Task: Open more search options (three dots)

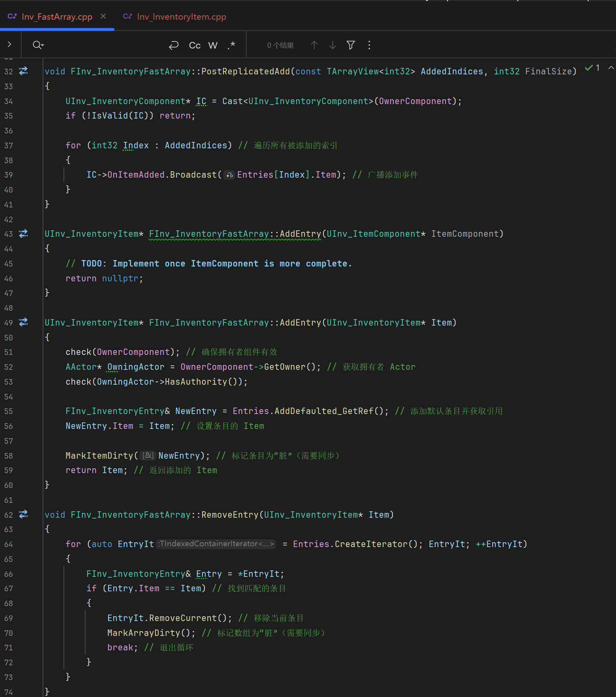Action: pos(369,45)
